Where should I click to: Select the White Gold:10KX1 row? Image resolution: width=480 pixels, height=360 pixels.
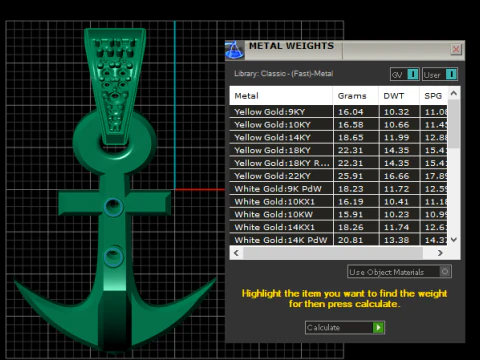[338, 202]
